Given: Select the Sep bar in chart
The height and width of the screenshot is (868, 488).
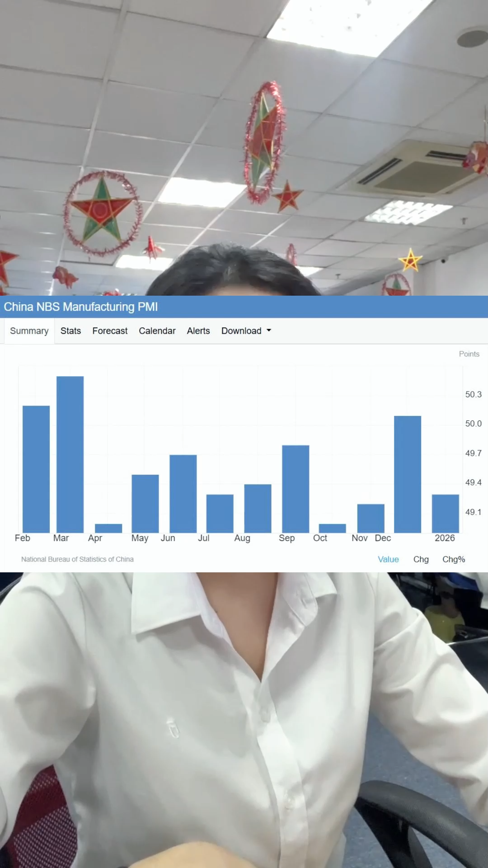Looking at the screenshot, I should click(x=296, y=489).
